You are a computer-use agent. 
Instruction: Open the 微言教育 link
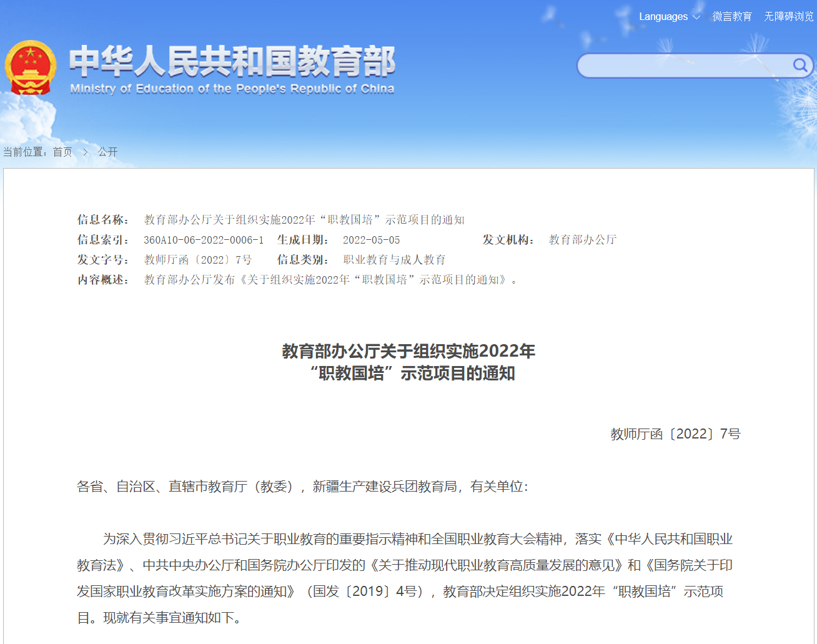click(x=732, y=17)
